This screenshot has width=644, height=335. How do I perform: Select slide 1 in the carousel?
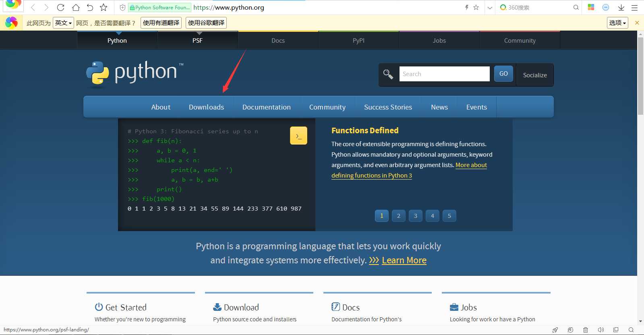382,216
